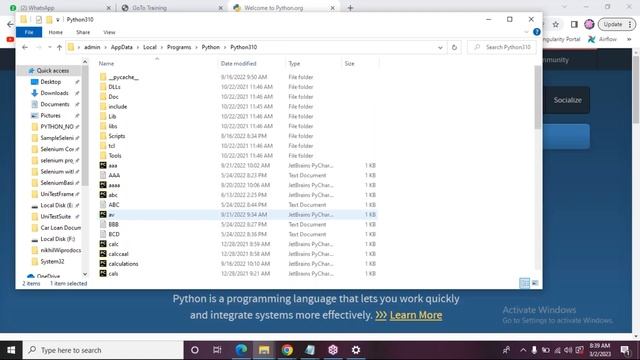640x360 pixels.
Task: Open File Explorer help icon
Action: (537, 32)
